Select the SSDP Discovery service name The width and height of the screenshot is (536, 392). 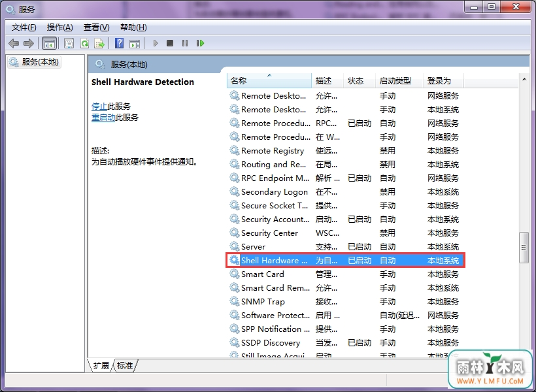pyautogui.click(x=271, y=343)
